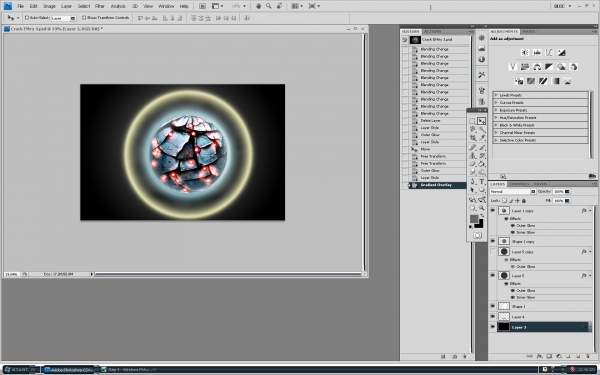
Task: Add a Curves adjustment
Action: pyautogui.click(x=549, y=53)
